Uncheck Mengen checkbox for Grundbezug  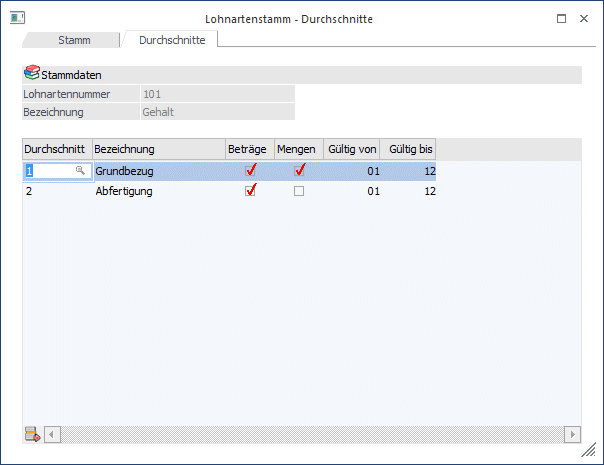299,171
